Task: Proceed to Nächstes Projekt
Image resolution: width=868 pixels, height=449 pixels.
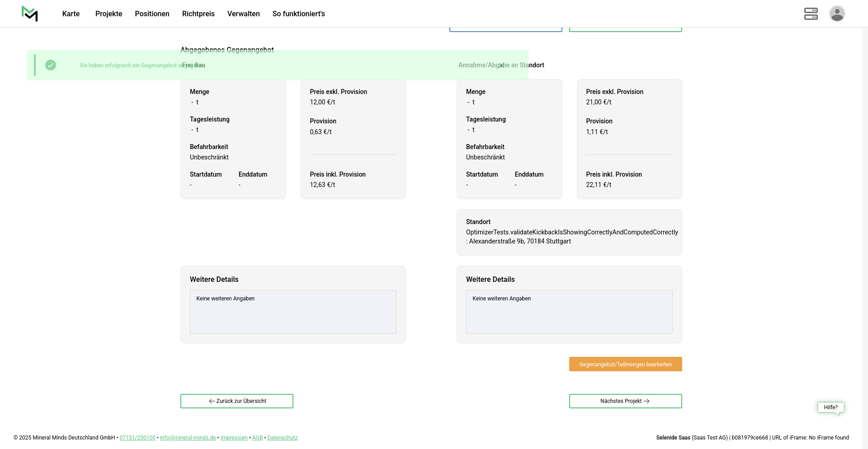Action: pyautogui.click(x=625, y=401)
